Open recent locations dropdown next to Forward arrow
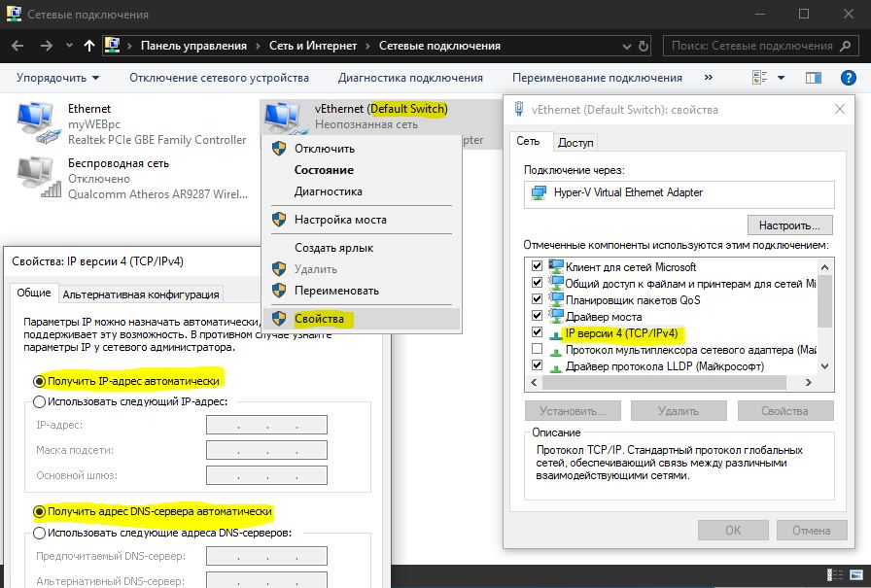Viewport: 871px width, 588px height. pyautogui.click(x=69, y=46)
